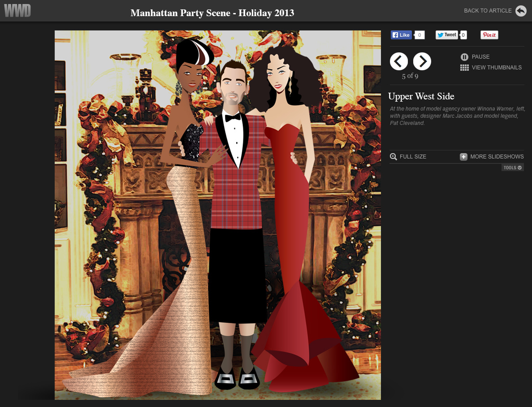Advance to the next slide arrow
The width and height of the screenshot is (532, 407).
pyautogui.click(x=422, y=61)
